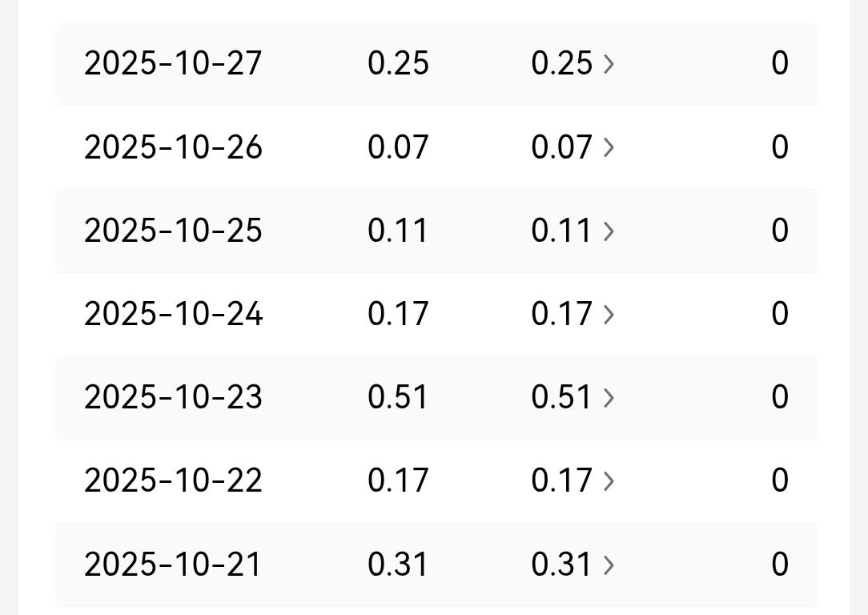Expand the chevron in the 2025-10-22 row
The width and height of the screenshot is (868, 615).
[x=609, y=481]
